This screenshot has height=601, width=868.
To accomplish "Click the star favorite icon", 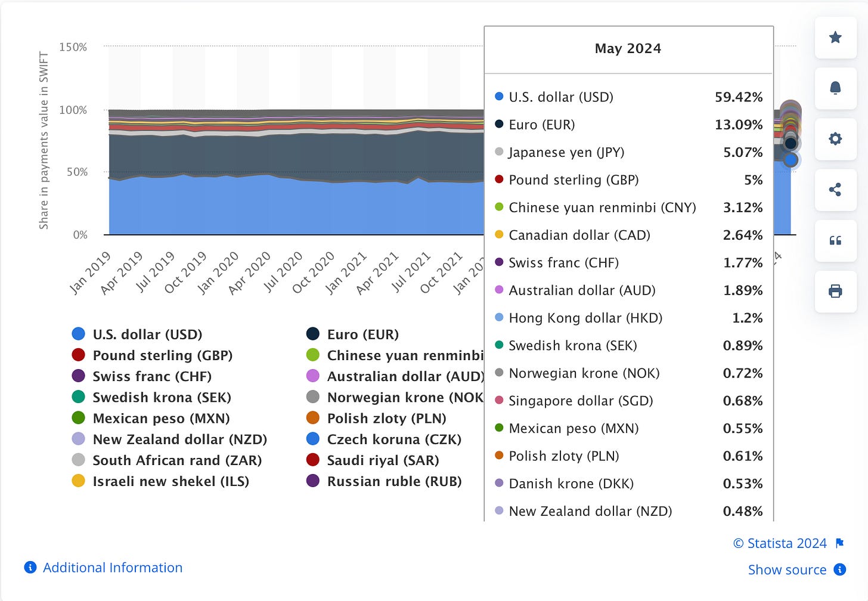I will point(835,38).
